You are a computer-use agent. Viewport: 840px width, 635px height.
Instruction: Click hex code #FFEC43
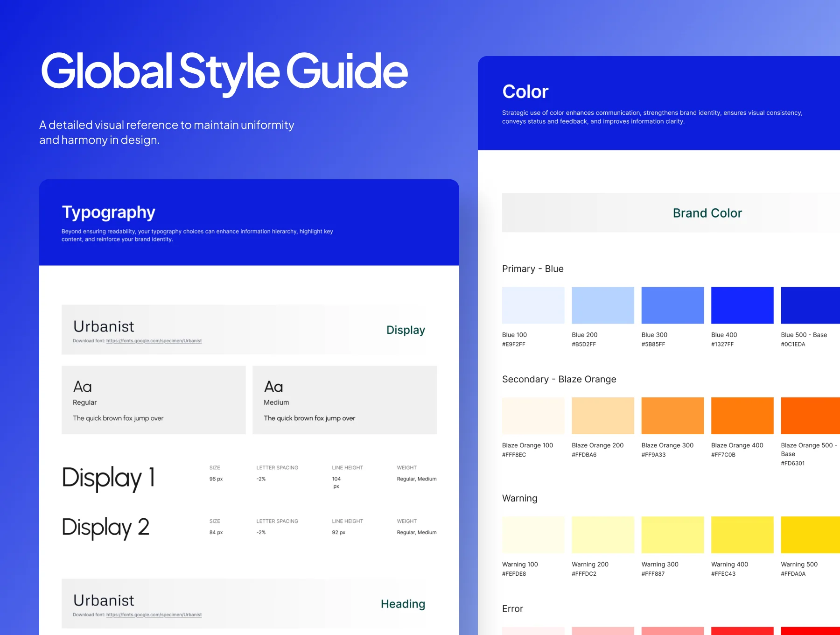coord(723,574)
